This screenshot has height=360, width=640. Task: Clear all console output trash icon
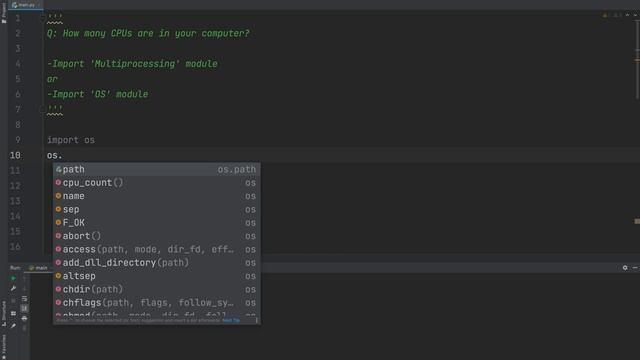tap(24, 328)
